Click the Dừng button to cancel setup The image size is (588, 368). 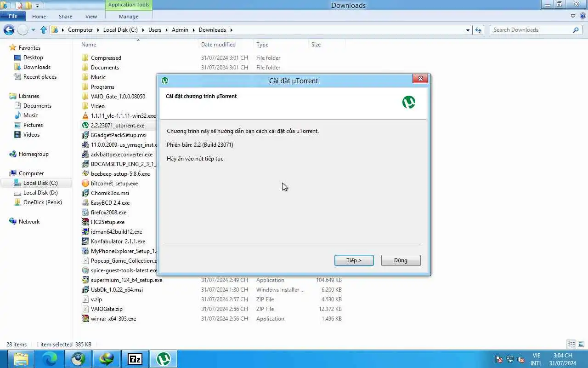tap(401, 260)
